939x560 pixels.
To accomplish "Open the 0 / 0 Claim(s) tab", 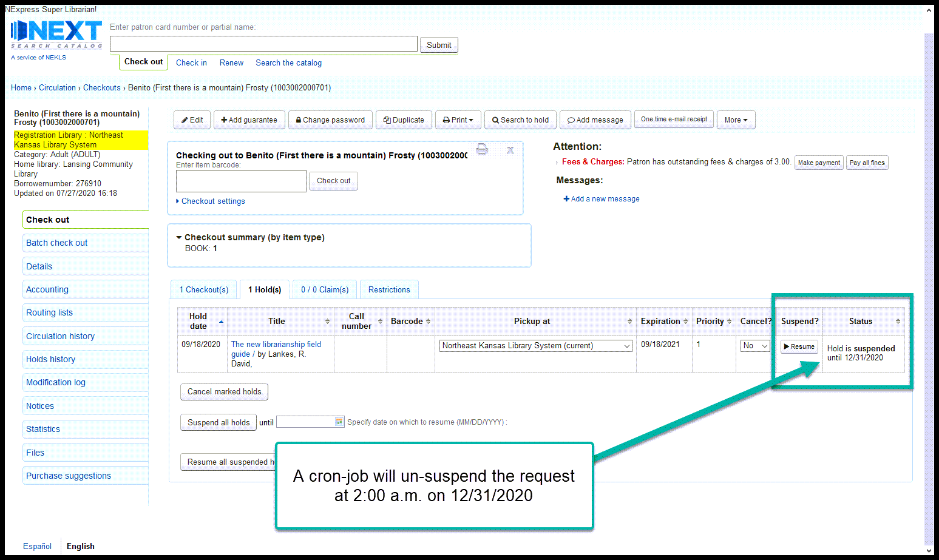I will pos(325,289).
